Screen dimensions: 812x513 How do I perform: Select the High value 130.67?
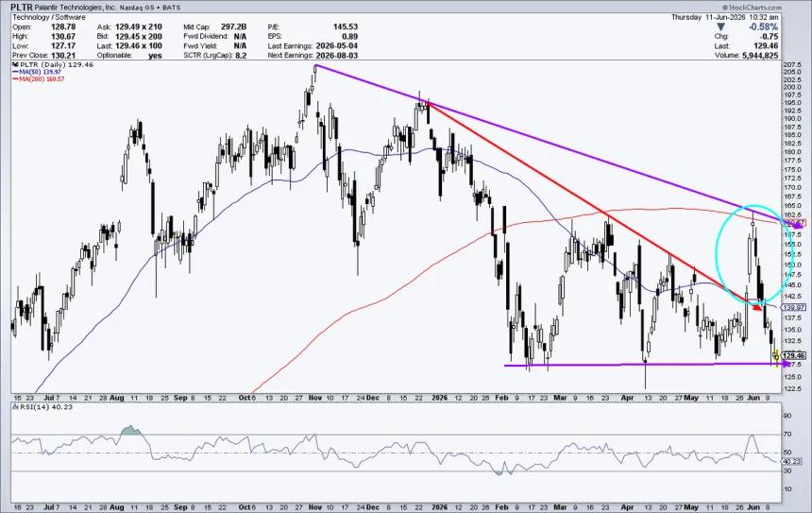[62, 36]
